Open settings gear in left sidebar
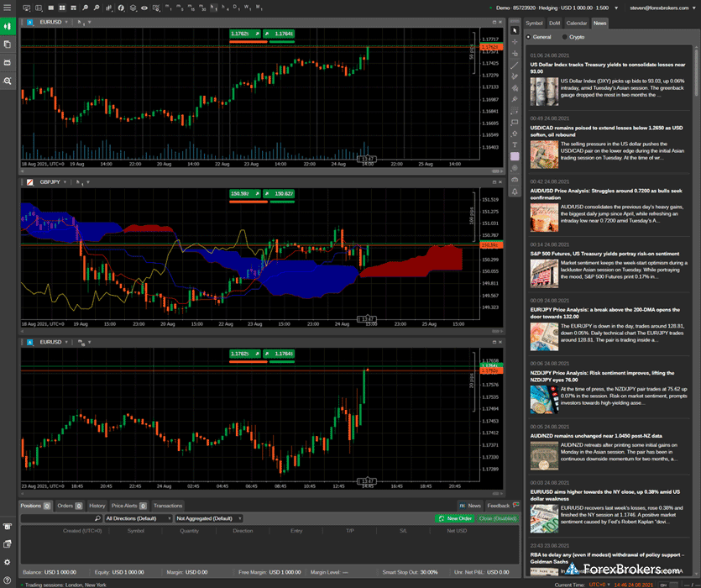 [x=8, y=562]
